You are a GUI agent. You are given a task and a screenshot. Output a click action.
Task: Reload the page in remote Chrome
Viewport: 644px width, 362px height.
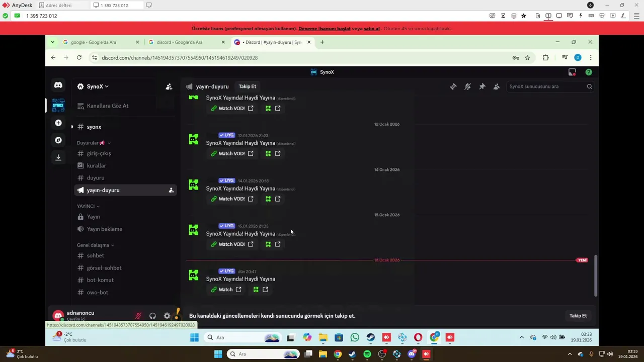79,58
